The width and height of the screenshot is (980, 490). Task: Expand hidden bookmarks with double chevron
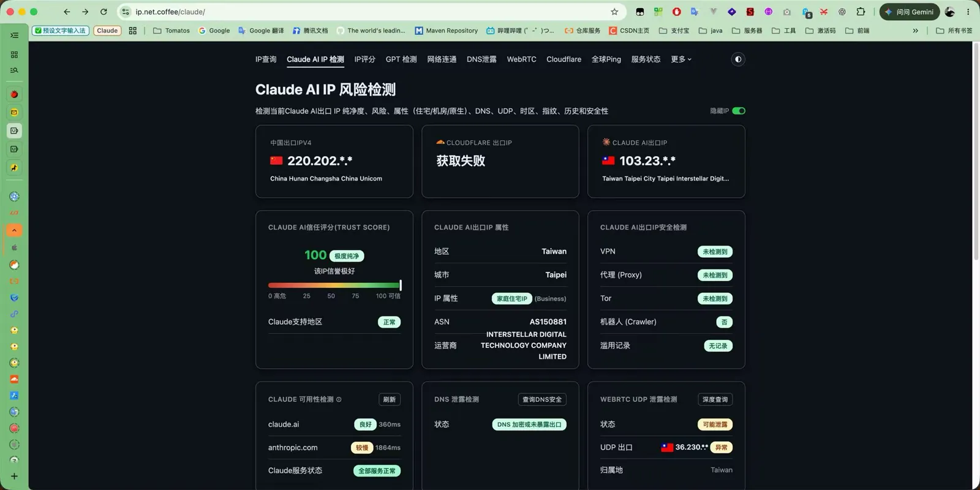coord(916,31)
